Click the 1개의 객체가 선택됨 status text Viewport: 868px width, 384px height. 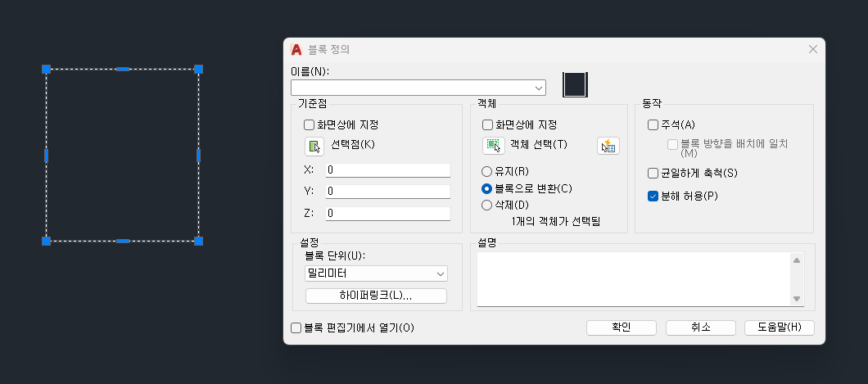pyautogui.click(x=556, y=221)
